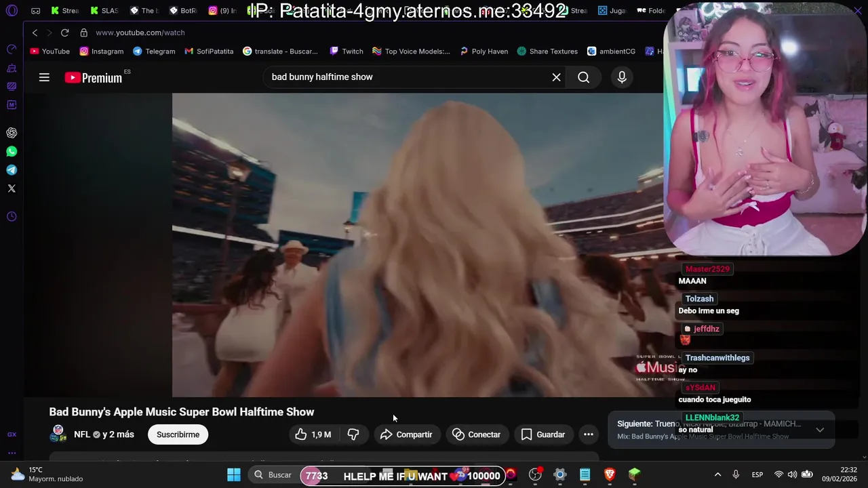Open the Top Voice Models bookmark

point(411,52)
